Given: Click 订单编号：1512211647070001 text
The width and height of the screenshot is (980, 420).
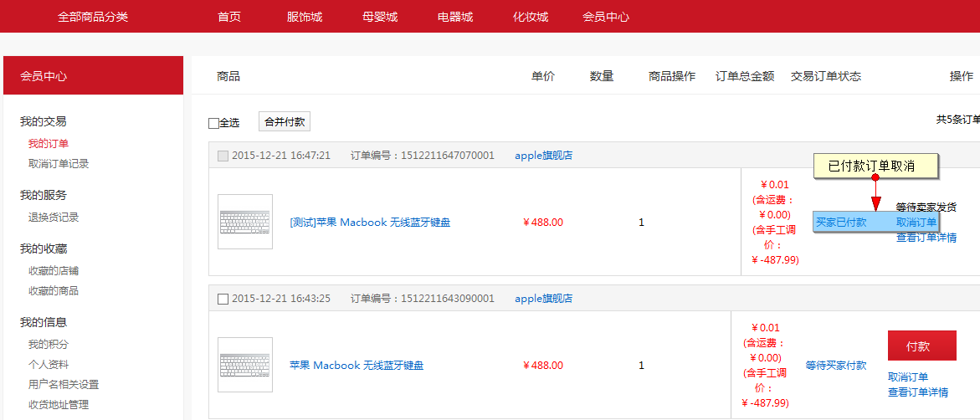Looking at the screenshot, I should [x=423, y=155].
